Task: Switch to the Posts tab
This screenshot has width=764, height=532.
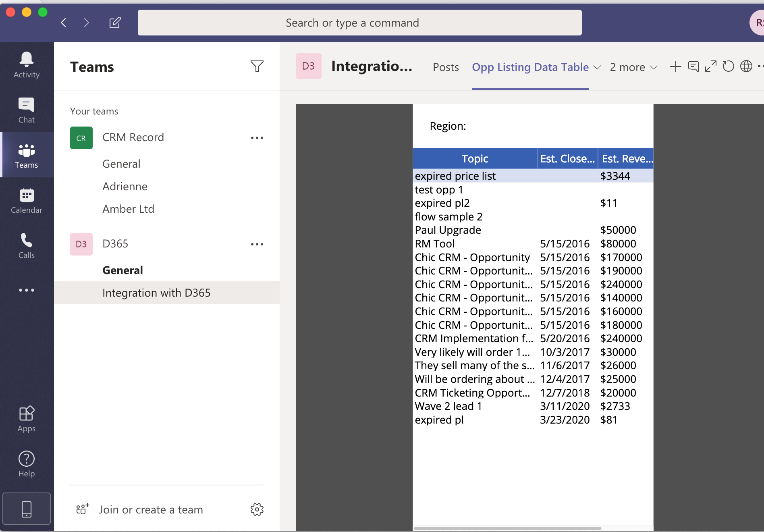Action: (446, 67)
